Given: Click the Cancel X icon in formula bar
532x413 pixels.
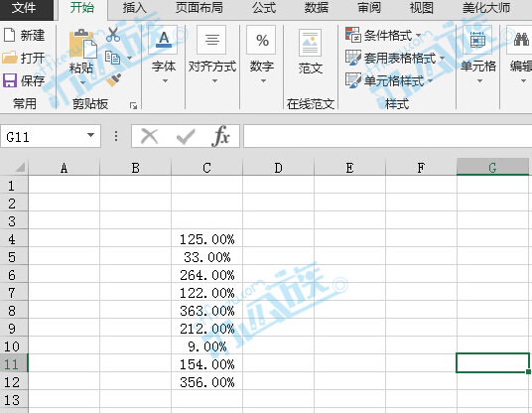Looking at the screenshot, I should (149, 136).
